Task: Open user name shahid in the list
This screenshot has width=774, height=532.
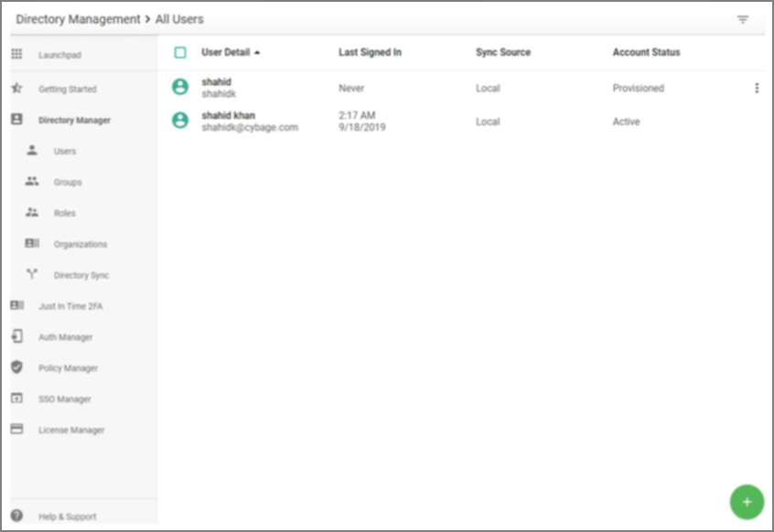Action: (216, 82)
